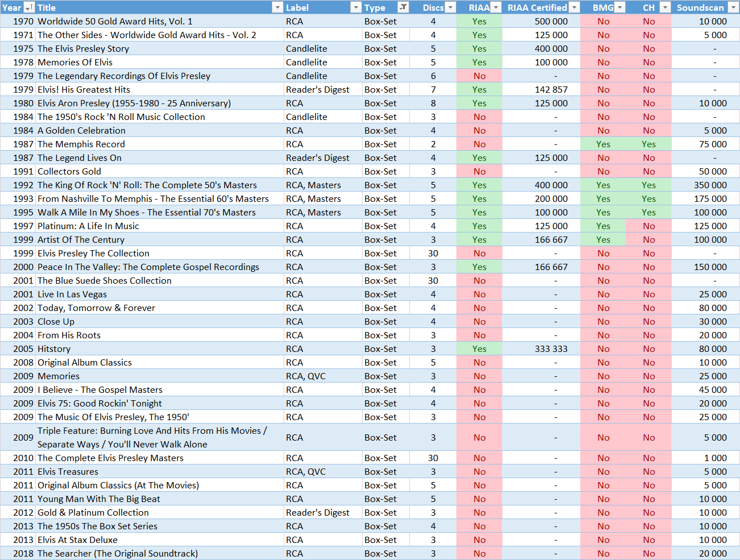Select 'The Complete Elvis Presley Masters' cell

coord(160,458)
